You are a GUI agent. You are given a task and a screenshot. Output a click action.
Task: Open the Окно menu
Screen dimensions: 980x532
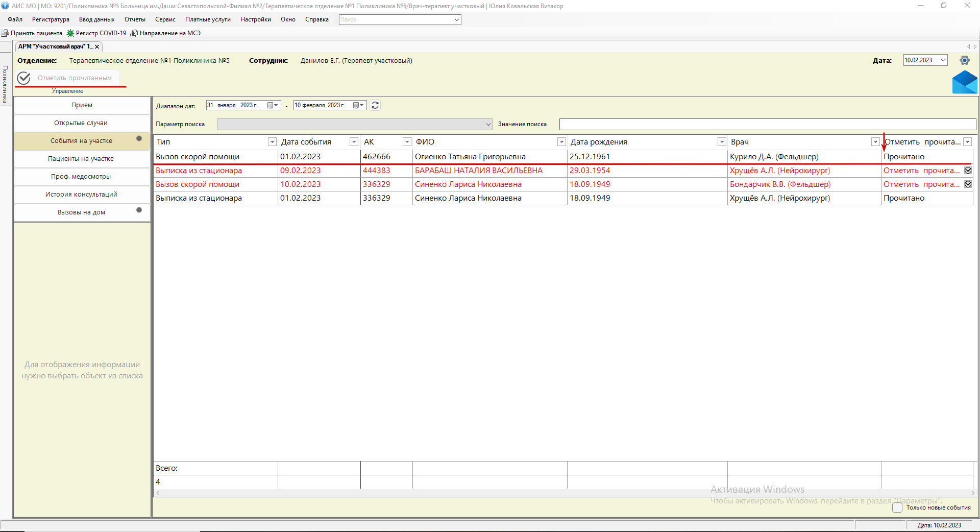[288, 19]
